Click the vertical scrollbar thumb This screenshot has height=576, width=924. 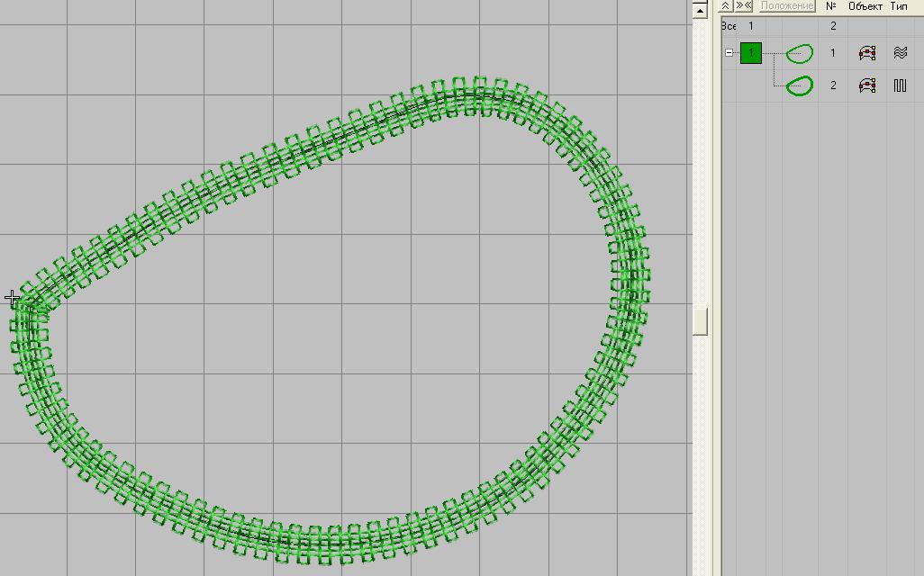pos(700,321)
